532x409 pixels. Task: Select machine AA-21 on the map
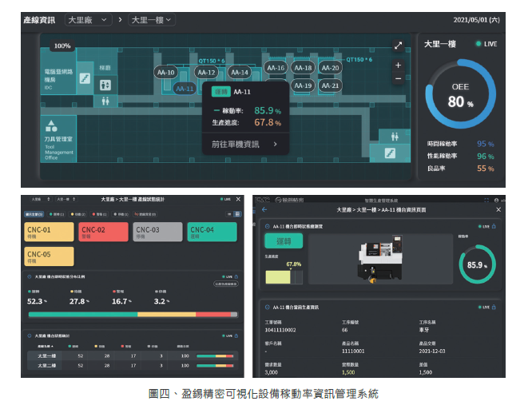tap(330, 85)
